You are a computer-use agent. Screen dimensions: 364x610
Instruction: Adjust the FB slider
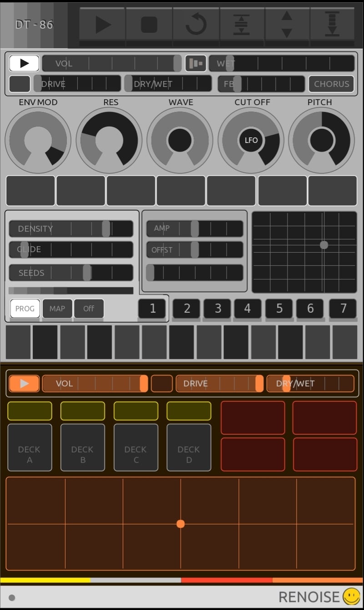click(261, 84)
